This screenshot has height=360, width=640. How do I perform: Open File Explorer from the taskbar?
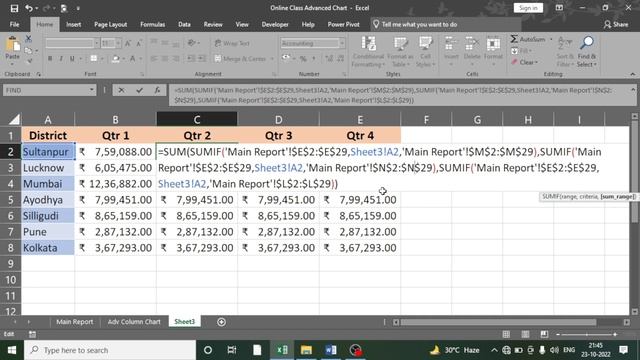(x=306, y=350)
